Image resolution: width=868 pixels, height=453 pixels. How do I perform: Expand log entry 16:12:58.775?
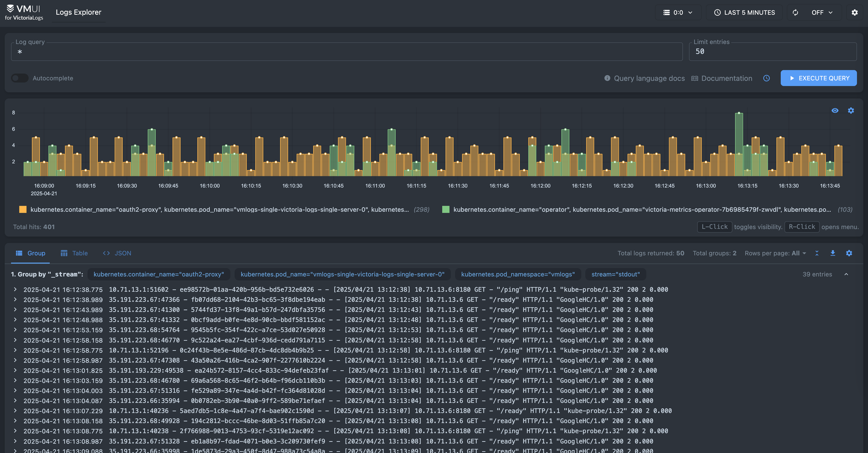coord(15,350)
